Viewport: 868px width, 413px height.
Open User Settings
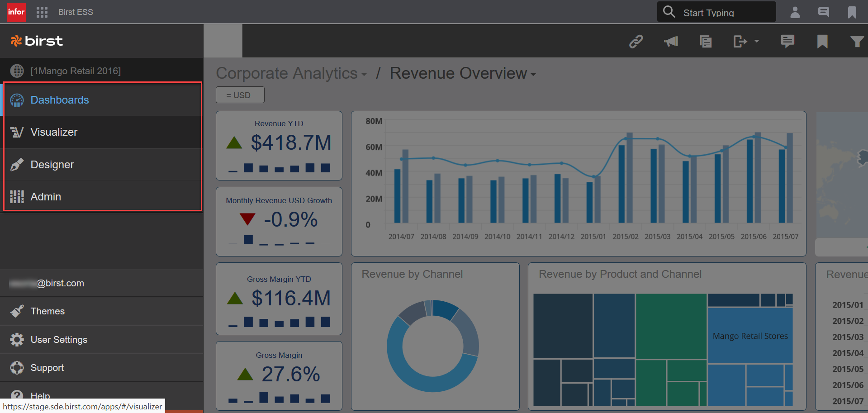(x=101, y=340)
